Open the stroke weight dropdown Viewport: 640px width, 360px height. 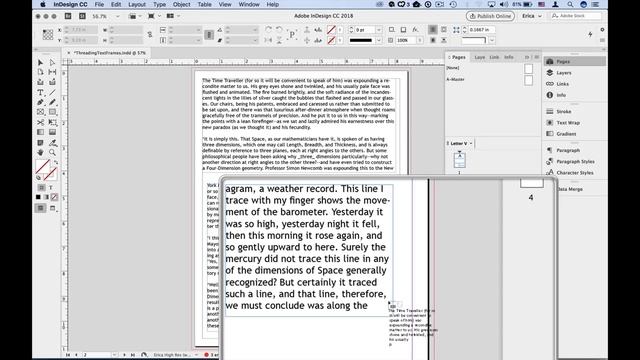pyautogui.click(x=379, y=30)
